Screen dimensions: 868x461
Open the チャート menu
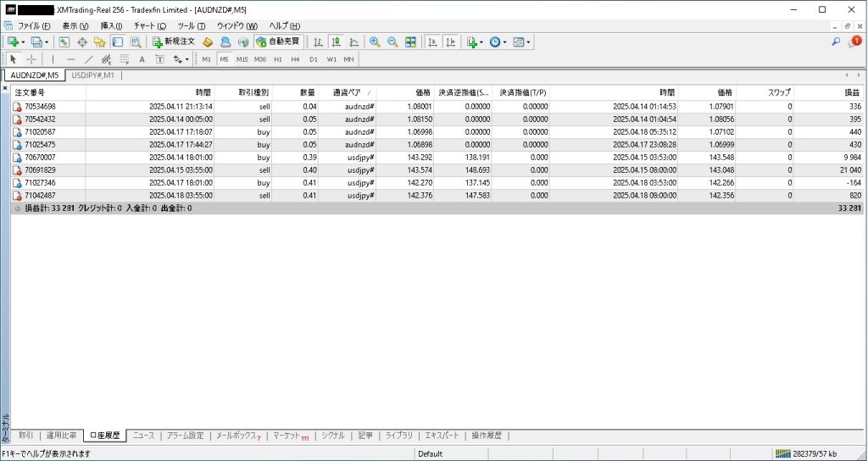pos(149,26)
